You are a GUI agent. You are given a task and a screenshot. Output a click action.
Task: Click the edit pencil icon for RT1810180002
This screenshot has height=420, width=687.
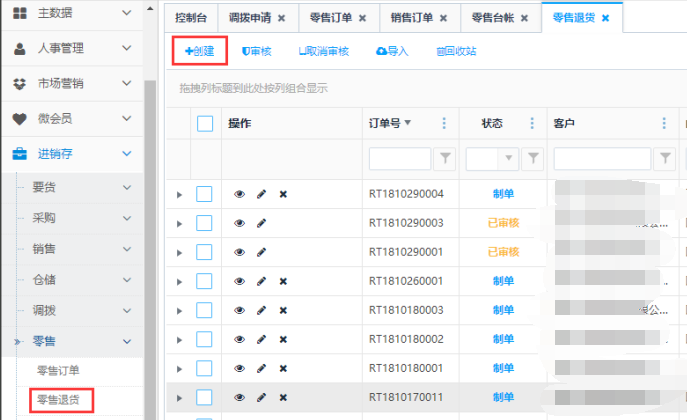coord(261,339)
